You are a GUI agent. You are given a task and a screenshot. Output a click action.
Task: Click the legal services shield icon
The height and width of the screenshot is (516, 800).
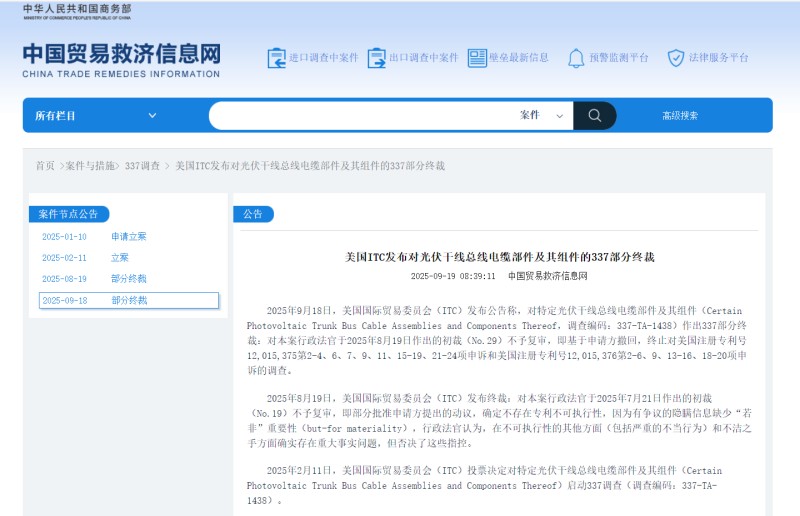pyautogui.click(x=676, y=58)
